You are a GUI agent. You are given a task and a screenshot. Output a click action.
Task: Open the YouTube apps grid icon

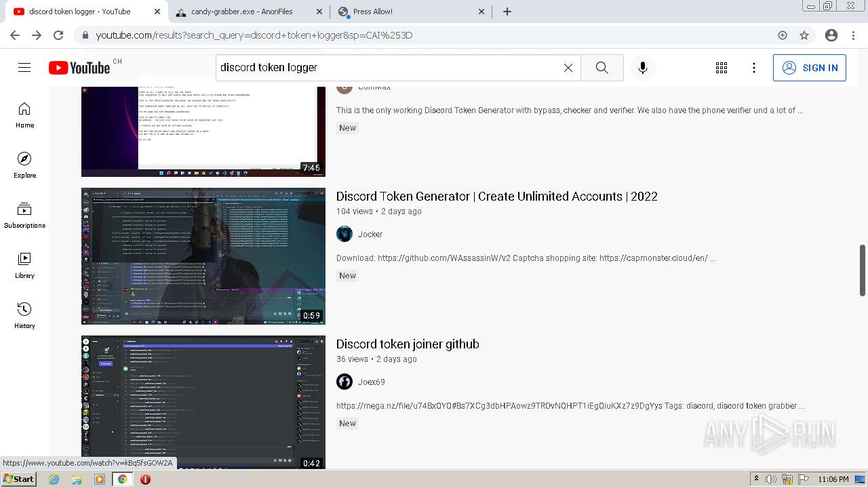[x=722, y=68]
